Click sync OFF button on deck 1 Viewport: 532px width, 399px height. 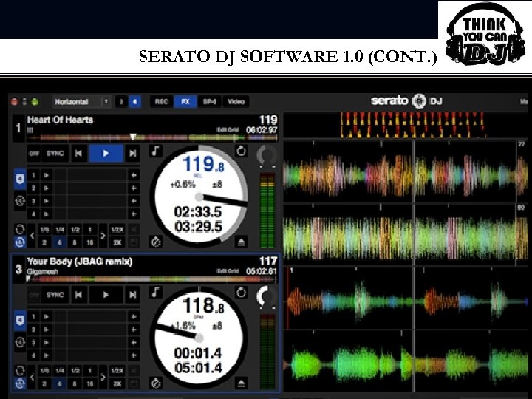[x=34, y=154]
